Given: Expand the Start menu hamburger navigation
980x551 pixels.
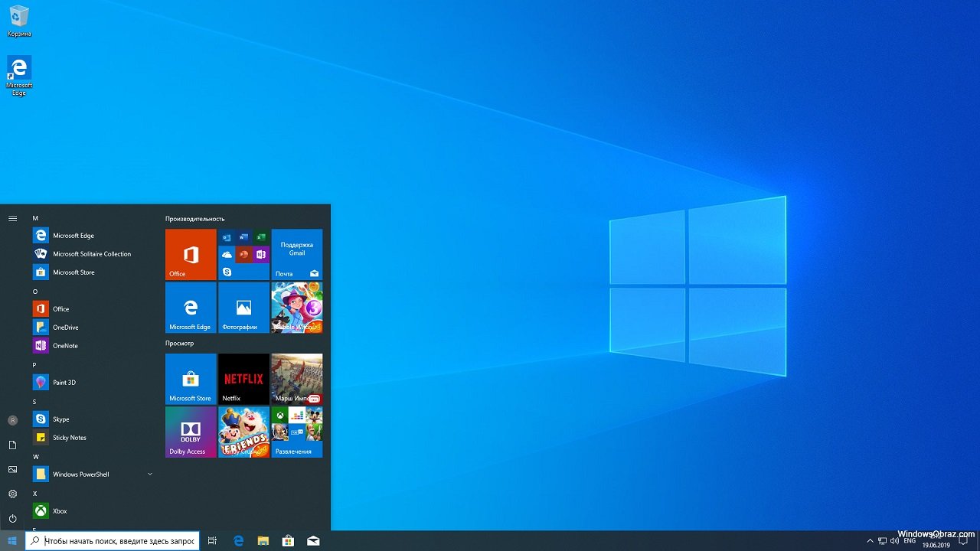Looking at the screenshot, I should [x=12, y=219].
